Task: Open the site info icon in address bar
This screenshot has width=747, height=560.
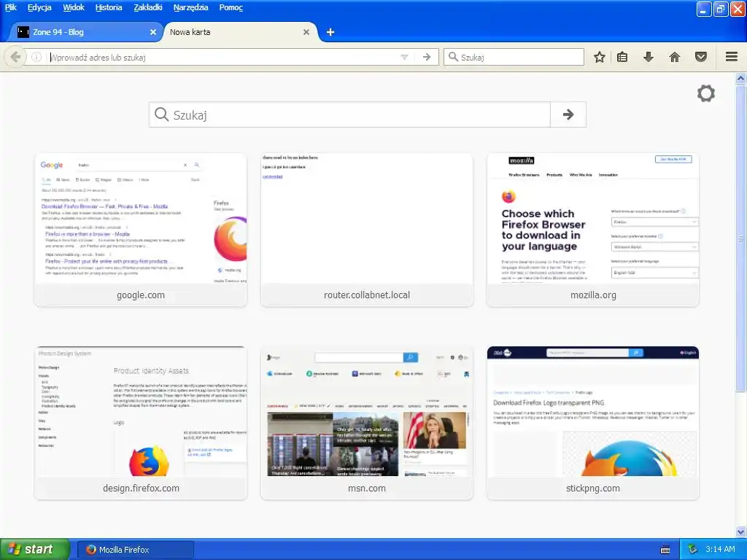Action: coord(36,57)
